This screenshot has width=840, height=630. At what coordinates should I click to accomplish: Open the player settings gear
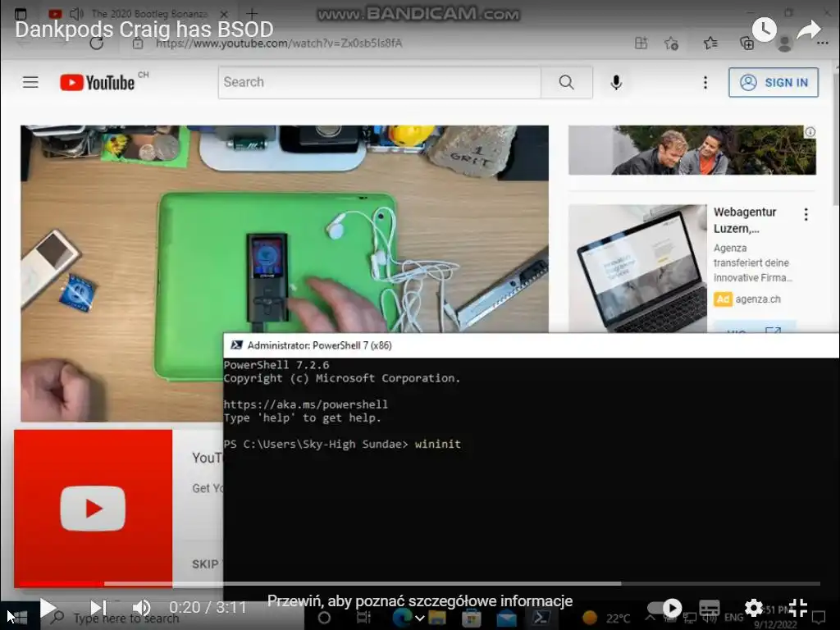tap(753, 608)
